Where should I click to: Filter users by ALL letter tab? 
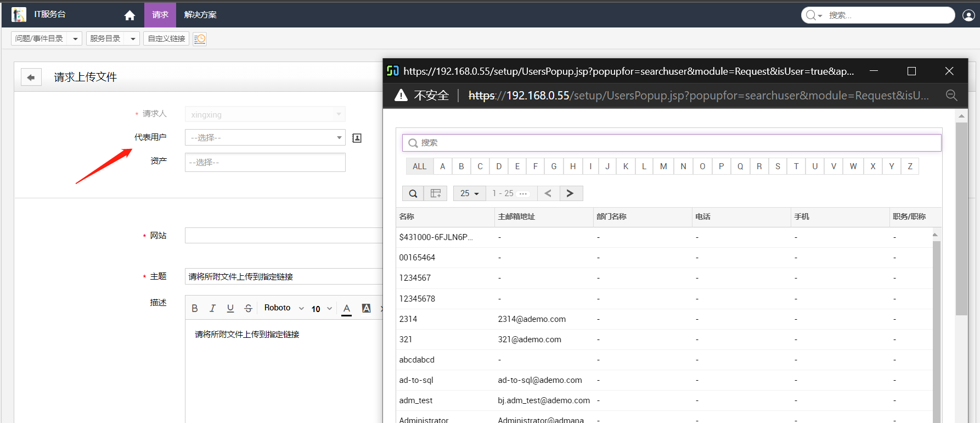(419, 166)
